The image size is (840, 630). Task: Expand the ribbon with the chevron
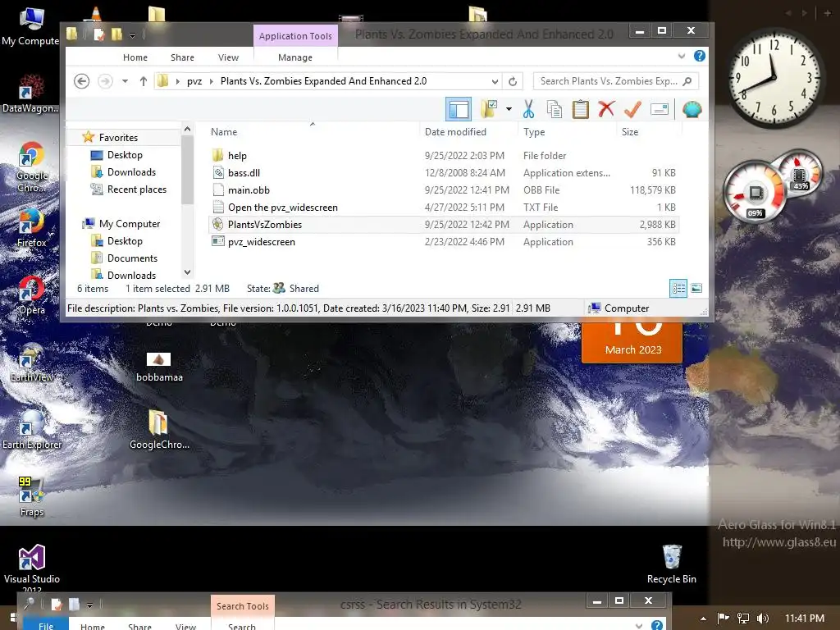(682, 56)
